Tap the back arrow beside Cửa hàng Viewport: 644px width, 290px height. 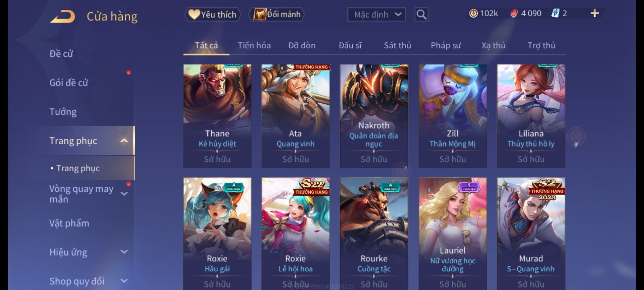coord(63,16)
